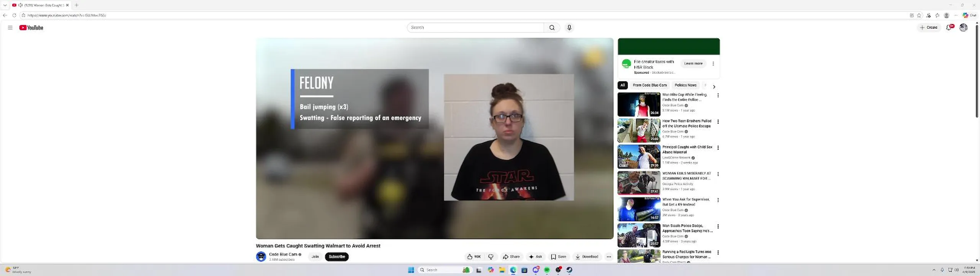Image resolution: width=980 pixels, height=276 pixels.
Task: Like the video with 90K likes
Action: pos(474,256)
